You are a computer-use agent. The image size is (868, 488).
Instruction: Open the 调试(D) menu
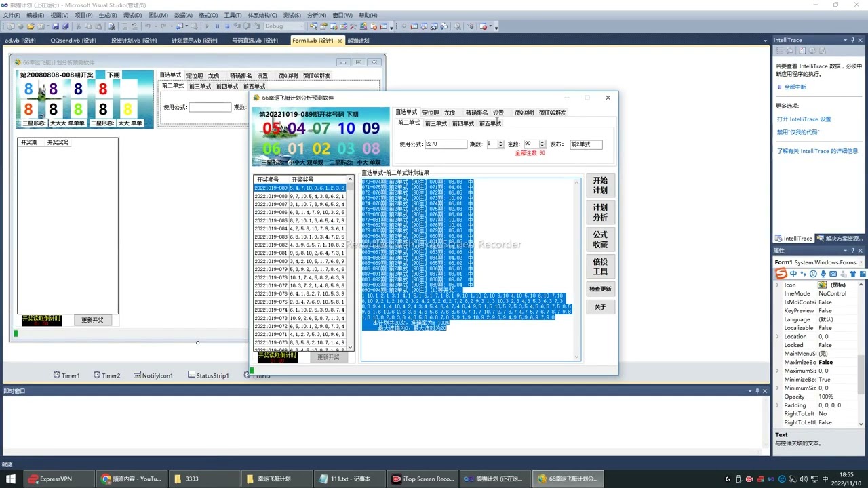click(x=132, y=15)
